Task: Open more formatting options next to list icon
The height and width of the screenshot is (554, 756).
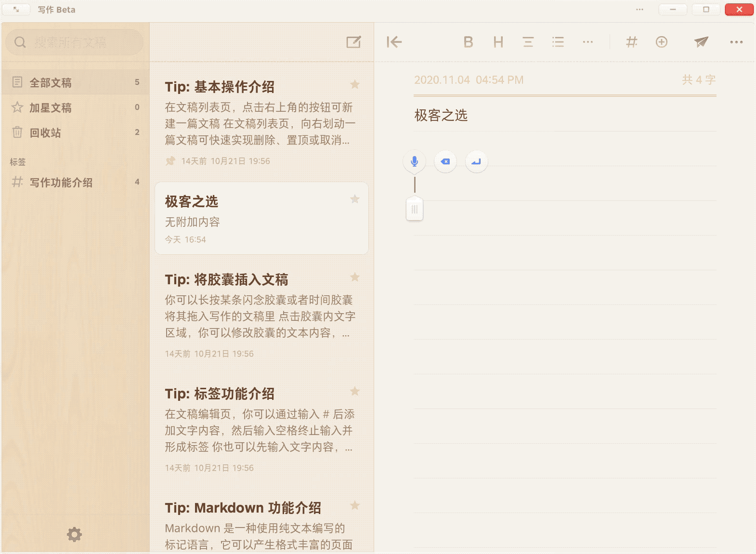Action: point(588,42)
